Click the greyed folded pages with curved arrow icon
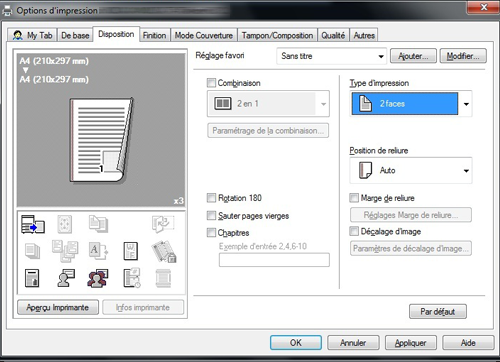This screenshot has width=500, height=362. (x=163, y=224)
